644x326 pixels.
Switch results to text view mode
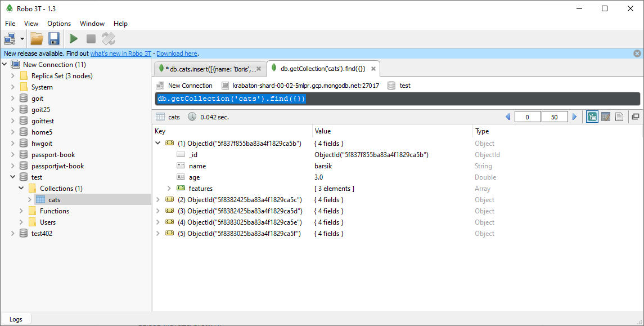(619, 117)
